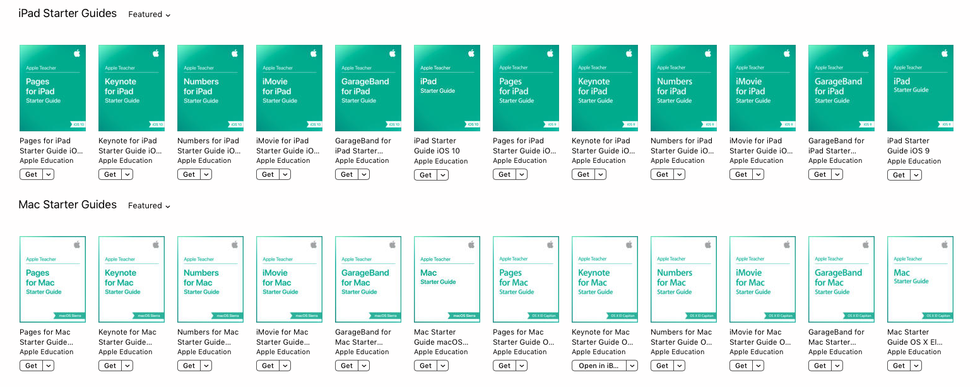980x387 pixels.
Task: Expand Get options for Pages for Mac macOS Sierra
Action: coord(49,366)
